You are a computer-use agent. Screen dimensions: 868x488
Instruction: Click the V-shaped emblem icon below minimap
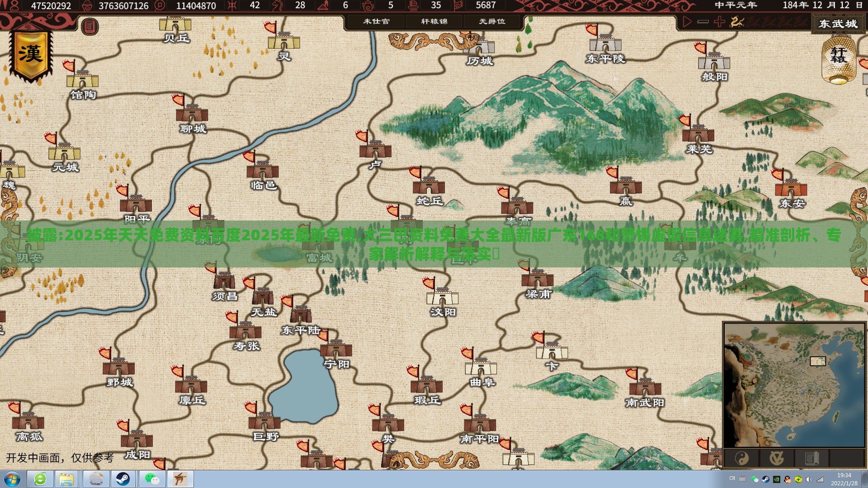(777, 459)
